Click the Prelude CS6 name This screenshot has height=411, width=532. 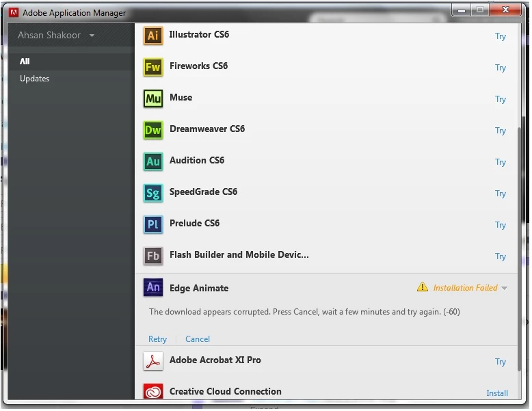(195, 224)
